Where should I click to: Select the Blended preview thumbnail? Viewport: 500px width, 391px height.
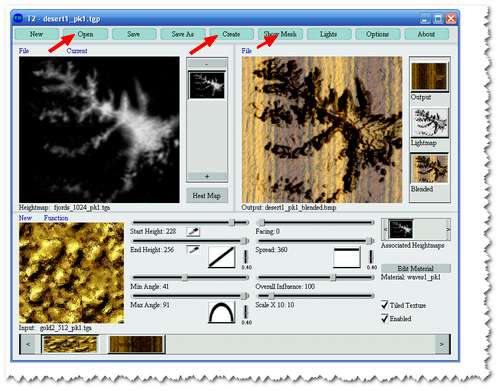[x=430, y=168]
